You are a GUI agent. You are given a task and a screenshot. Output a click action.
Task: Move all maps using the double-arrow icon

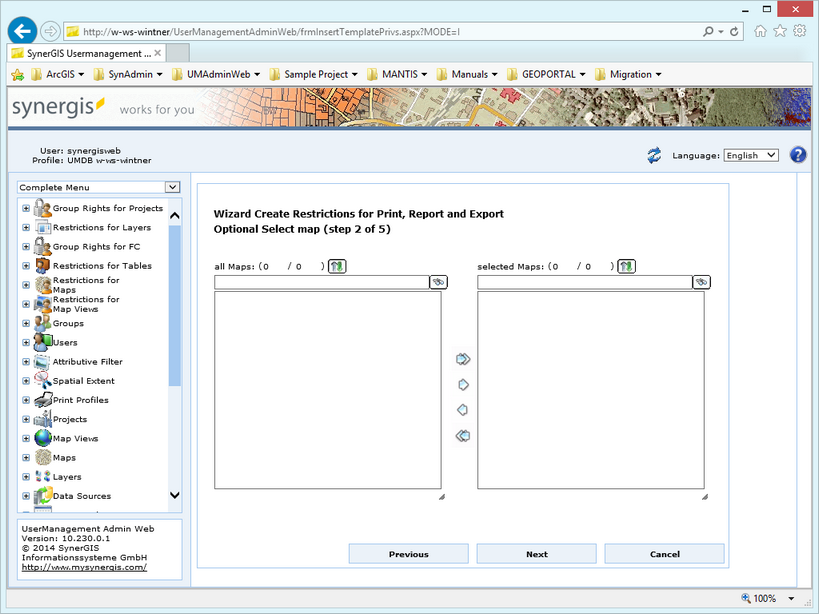(x=462, y=358)
